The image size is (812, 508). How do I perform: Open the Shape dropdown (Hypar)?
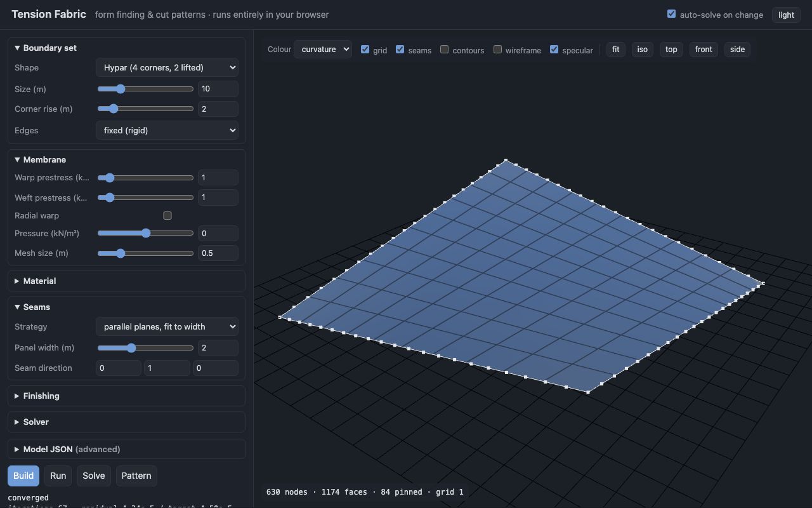pyautogui.click(x=167, y=67)
